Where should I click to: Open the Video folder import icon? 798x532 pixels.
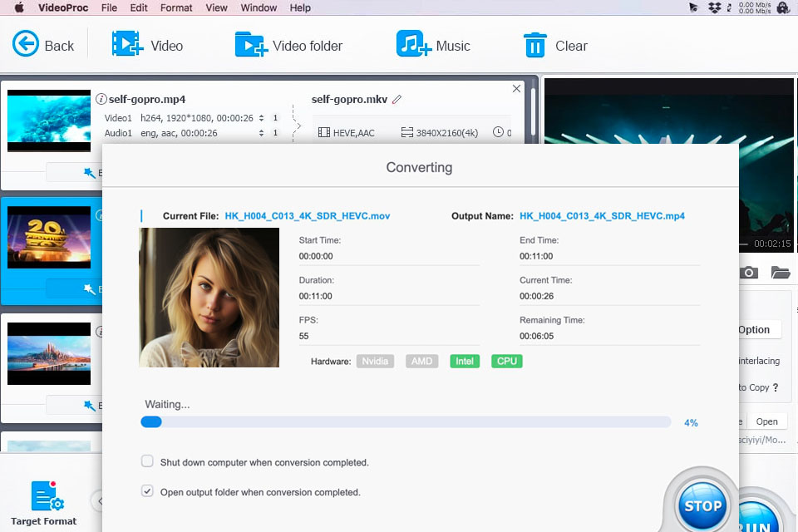coord(251,44)
